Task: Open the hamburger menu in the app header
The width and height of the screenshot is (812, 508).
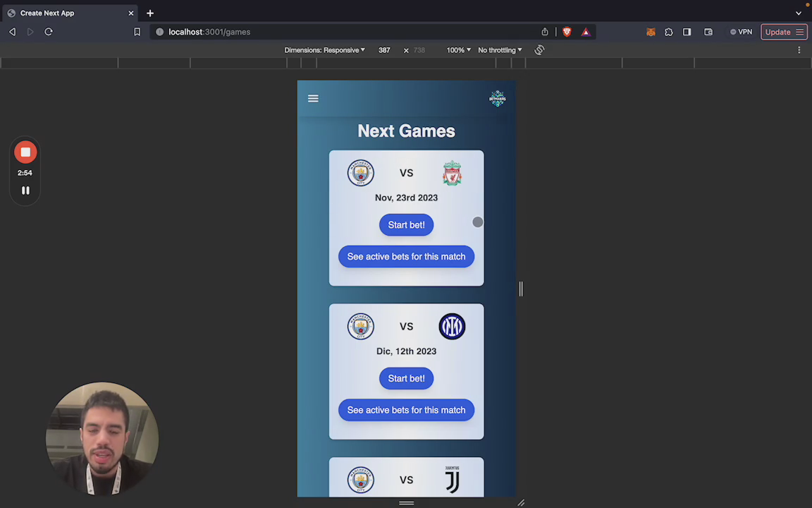Action: tap(313, 99)
